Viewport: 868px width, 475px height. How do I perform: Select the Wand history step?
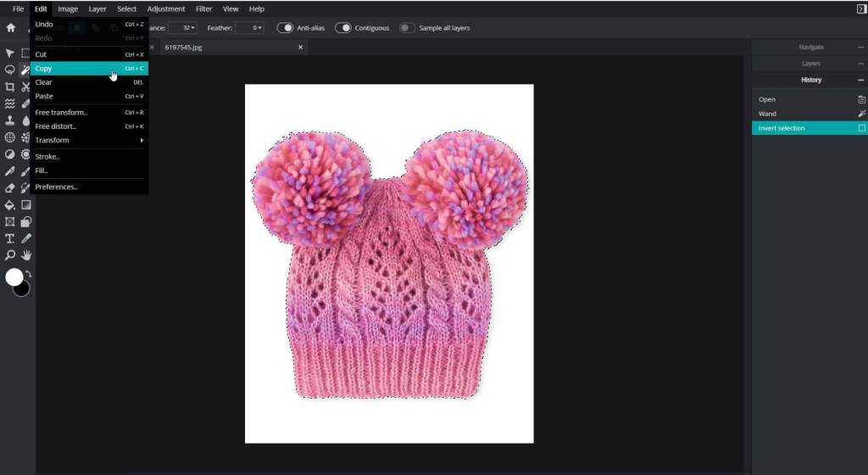[810, 114]
